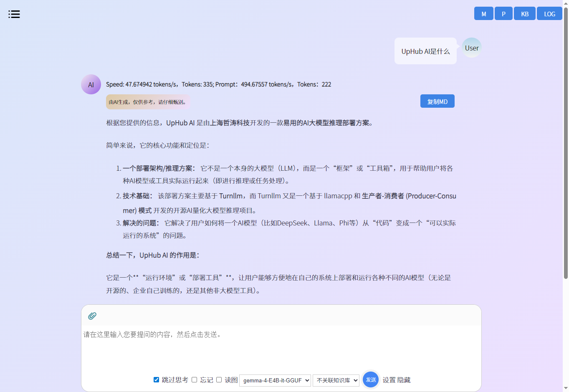Screen dimensions: 569x392
Task: Open the LOG panel
Action: tap(549, 13)
